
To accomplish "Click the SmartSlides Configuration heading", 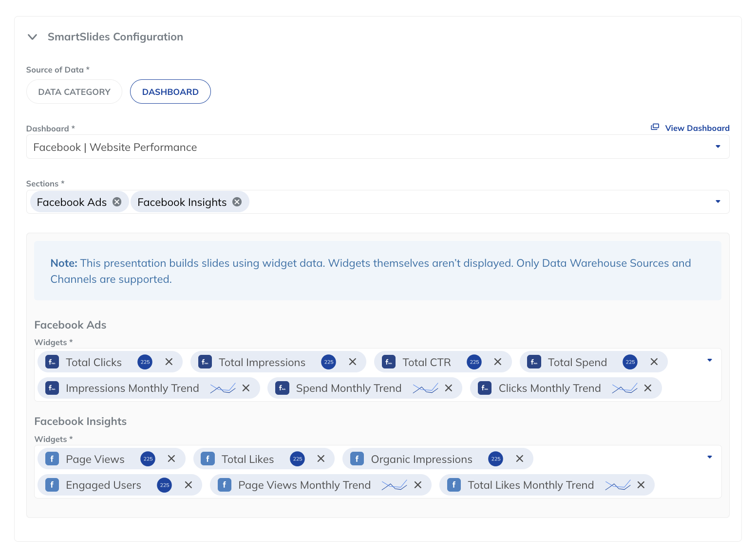I will pos(115,37).
